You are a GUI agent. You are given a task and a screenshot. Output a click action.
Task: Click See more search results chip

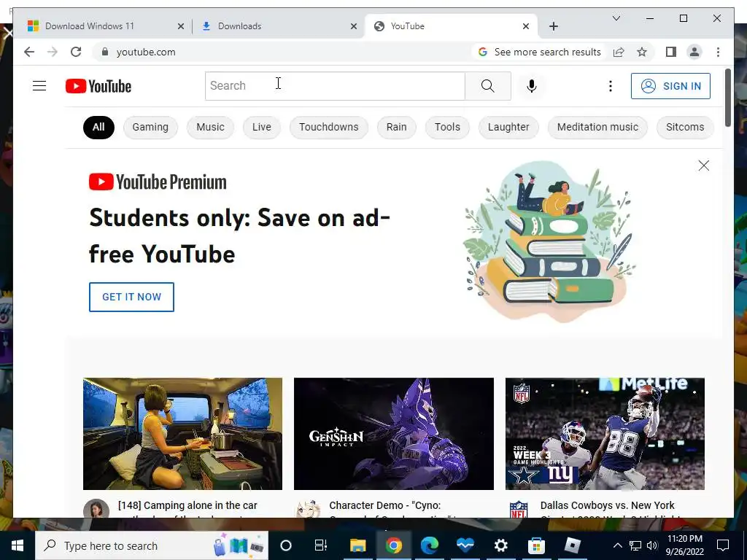(x=540, y=52)
